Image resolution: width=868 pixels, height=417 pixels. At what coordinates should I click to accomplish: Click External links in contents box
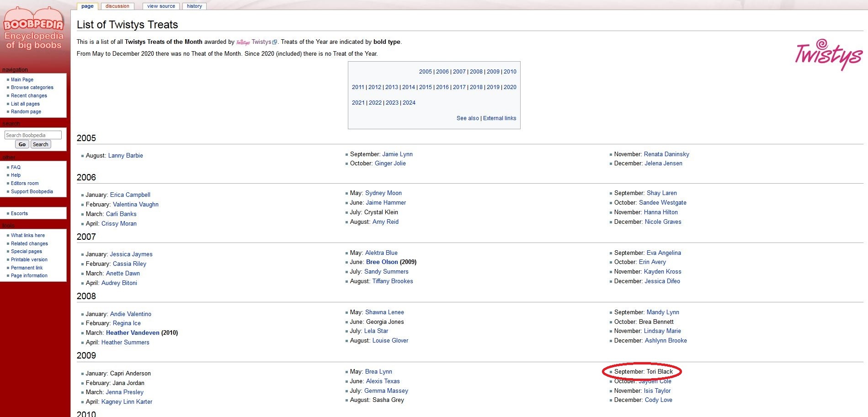click(x=500, y=118)
